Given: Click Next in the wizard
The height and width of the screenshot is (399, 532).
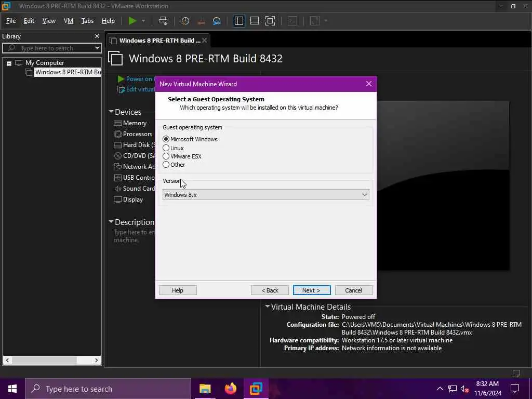Looking at the screenshot, I should coord(312,290).
